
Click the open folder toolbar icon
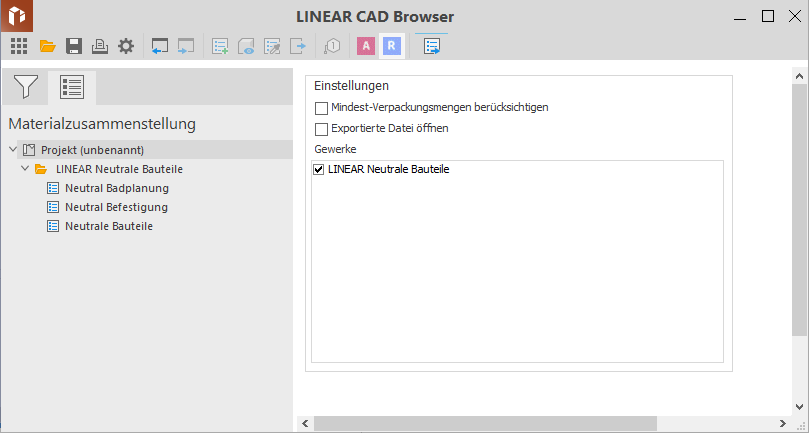[x=47, y=46]
